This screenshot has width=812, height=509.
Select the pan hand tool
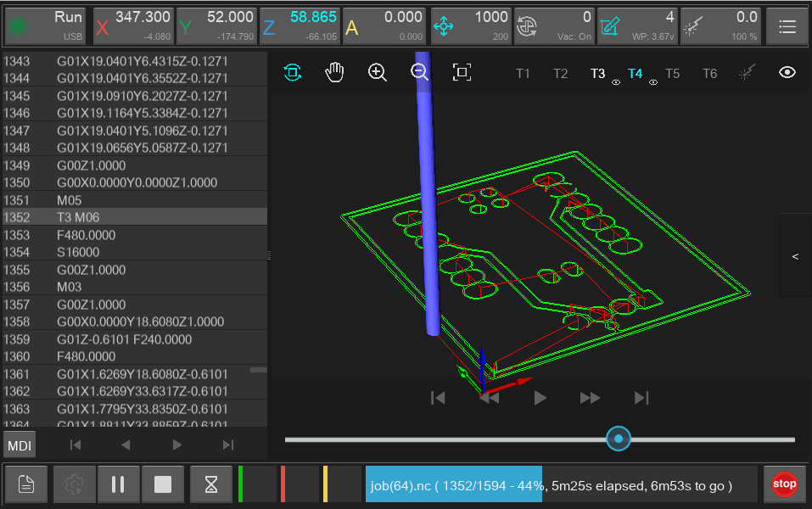point(334,72)
